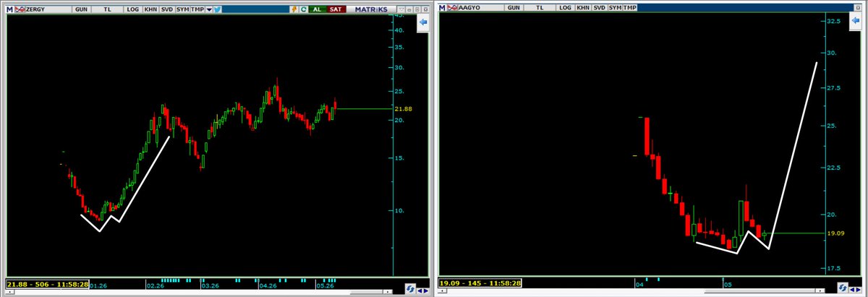Toggle SYM option in AAGYO chart
Viewport: 868px width, 297px height.
tap(615, 7)
